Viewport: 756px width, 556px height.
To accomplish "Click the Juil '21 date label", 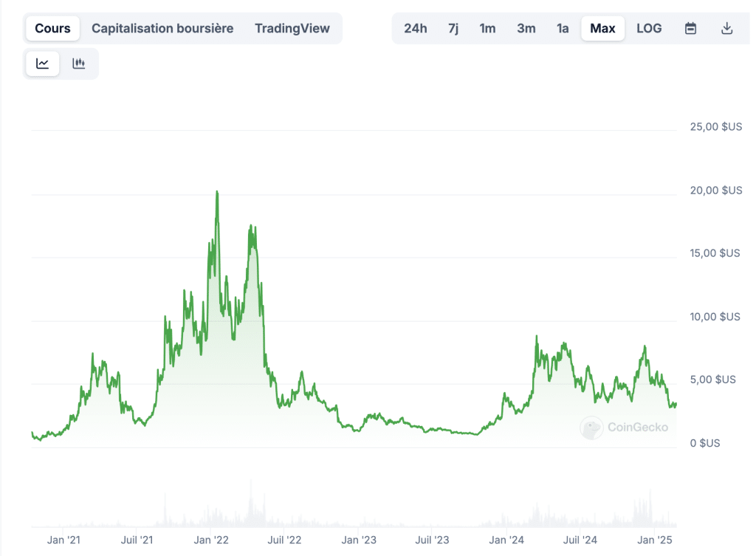I will click(x=137, y=540).
